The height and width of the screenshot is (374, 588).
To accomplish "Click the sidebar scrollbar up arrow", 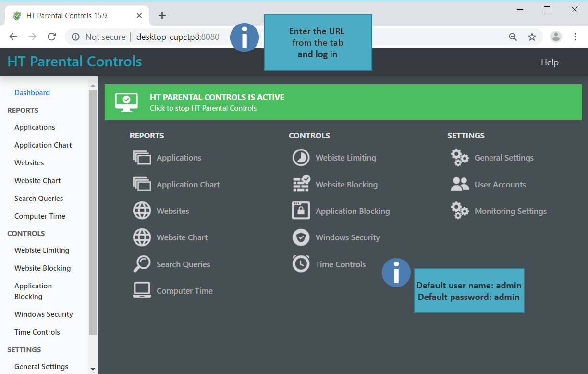I will pyautogui.click(x=93, y=86).
